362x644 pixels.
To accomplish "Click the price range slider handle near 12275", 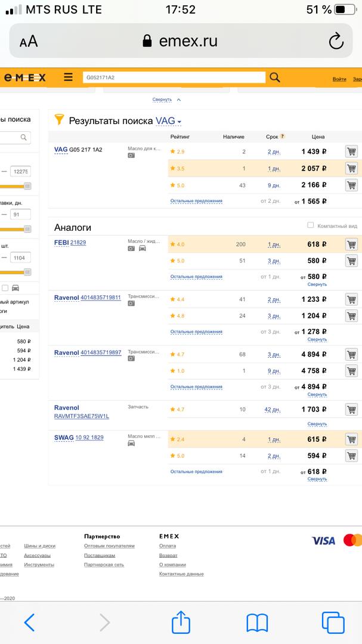I will (27, 186).
